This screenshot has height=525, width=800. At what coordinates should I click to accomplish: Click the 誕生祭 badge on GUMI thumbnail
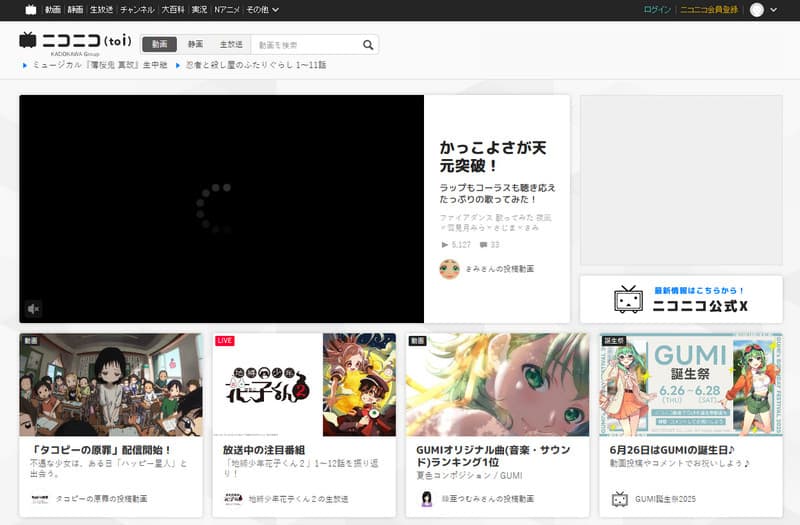614,341
